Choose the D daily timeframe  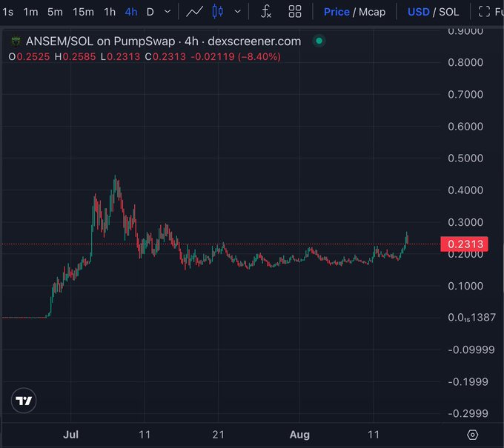(x=150, y=12)
